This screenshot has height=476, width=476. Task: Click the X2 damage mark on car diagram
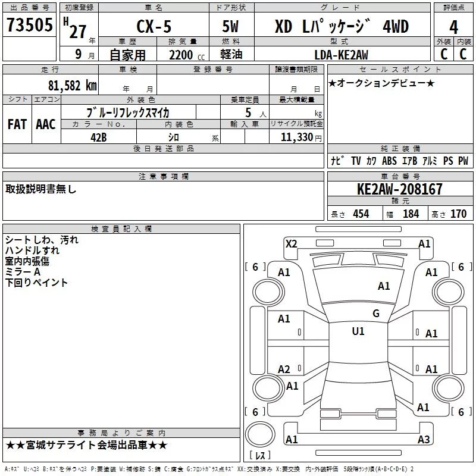pyautogui.click(x=291, y=243)
